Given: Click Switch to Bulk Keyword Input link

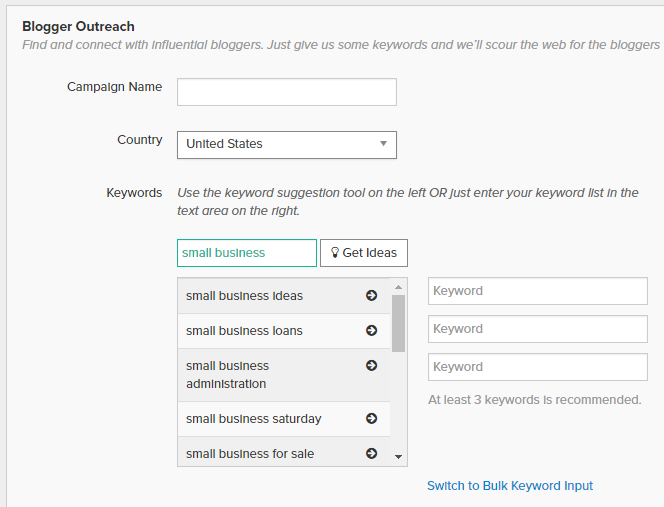Looking at the screenshot, I should (x=510, y=486).
